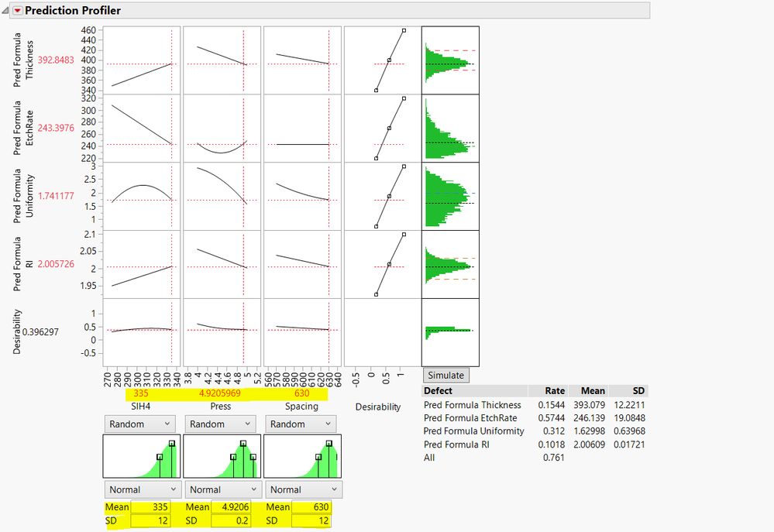This screenshot has height=532, width=774.
Task: Click the top desirability handle for Thickness
Action: point(404,31)
